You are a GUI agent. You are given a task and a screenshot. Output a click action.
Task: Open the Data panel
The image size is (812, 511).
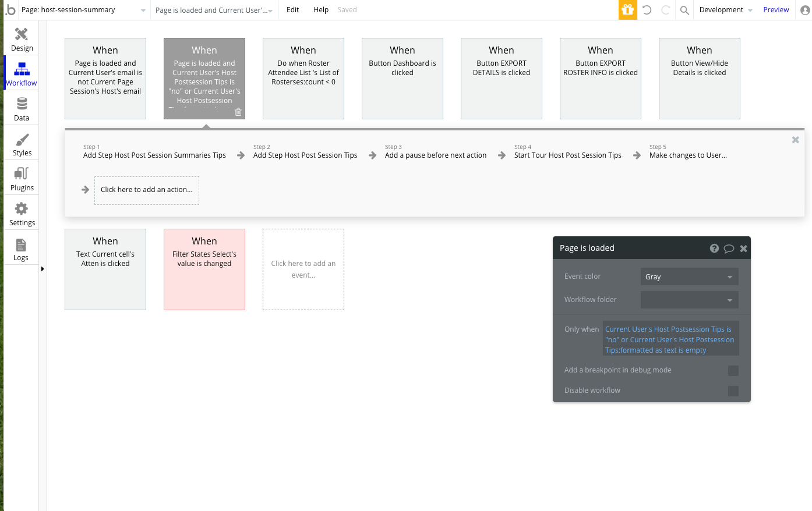coord(21,108)
